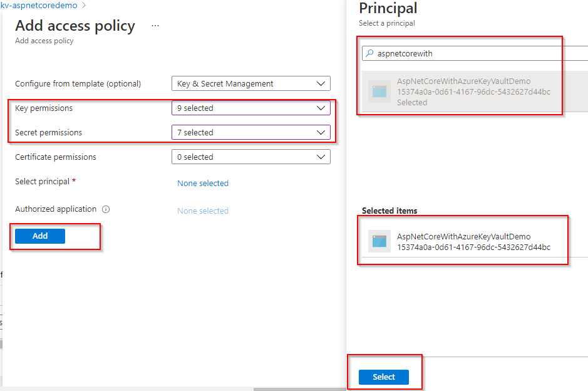Click the Secret permissions label
Viewport: 588px width, 391px height.
(48, 132)
